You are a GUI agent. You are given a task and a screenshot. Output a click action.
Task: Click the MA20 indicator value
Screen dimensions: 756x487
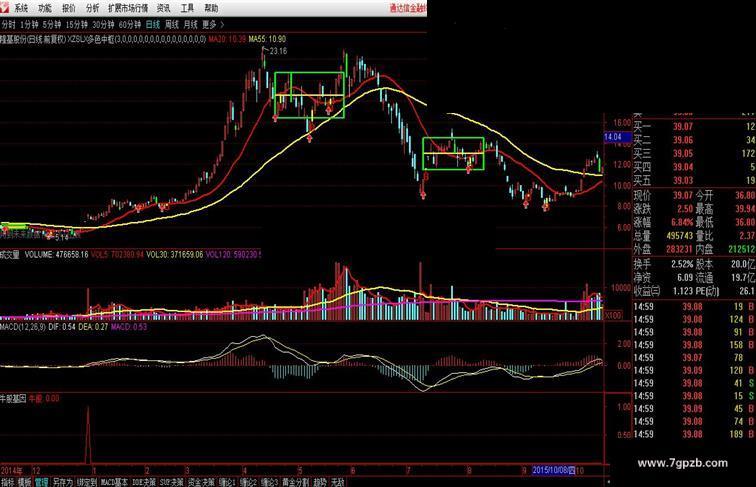tap(227, 39)
